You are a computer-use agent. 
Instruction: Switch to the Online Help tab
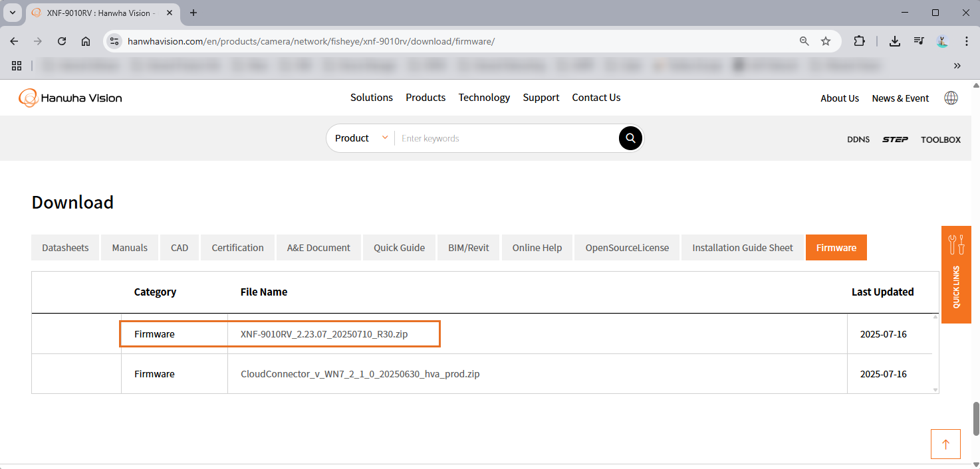click(x=537, y=247)
